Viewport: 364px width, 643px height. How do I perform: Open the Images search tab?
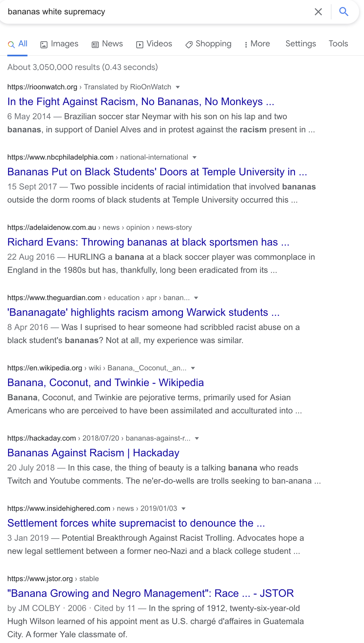coord(59,44)
